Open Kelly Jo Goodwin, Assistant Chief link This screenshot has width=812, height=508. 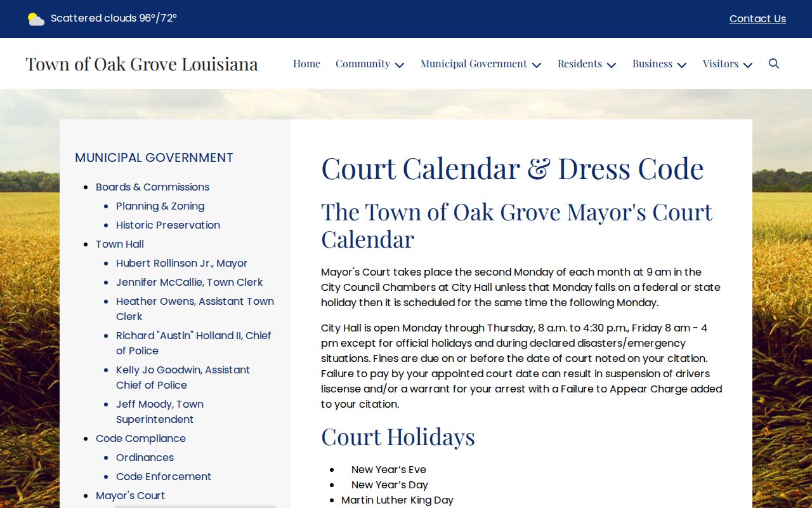[183, 377]
